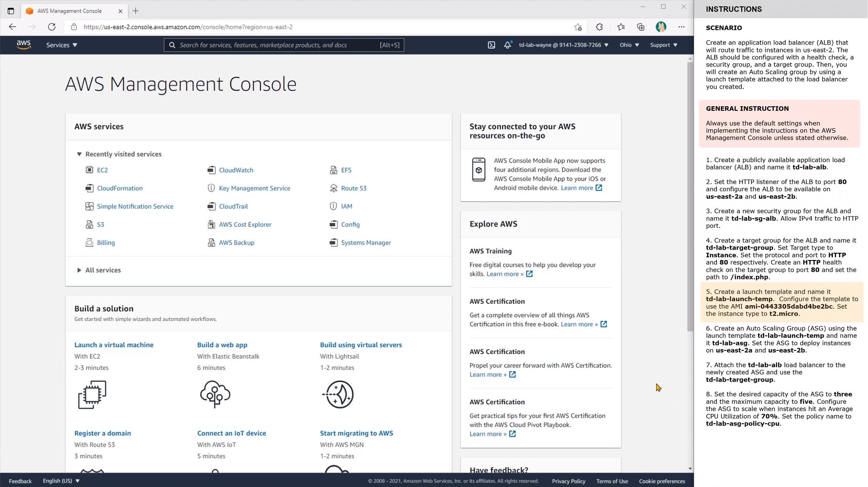Open the browser settings ellipsis menu

(681, 27)
